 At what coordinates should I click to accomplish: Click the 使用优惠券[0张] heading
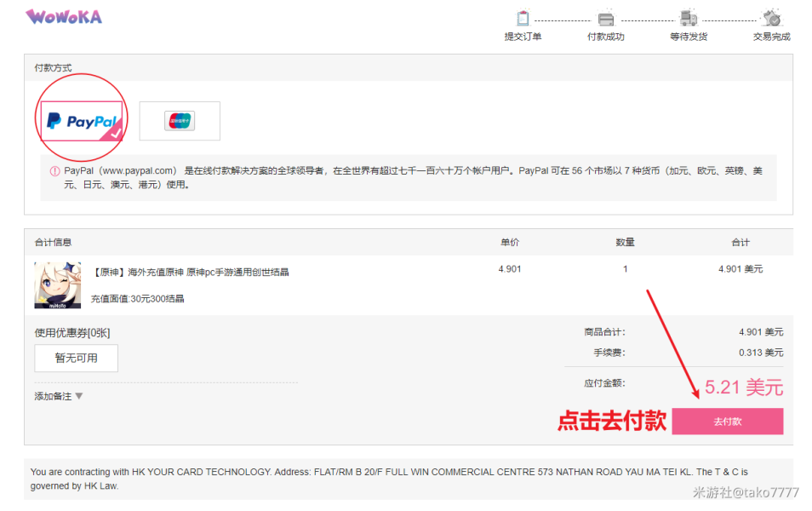72,333
